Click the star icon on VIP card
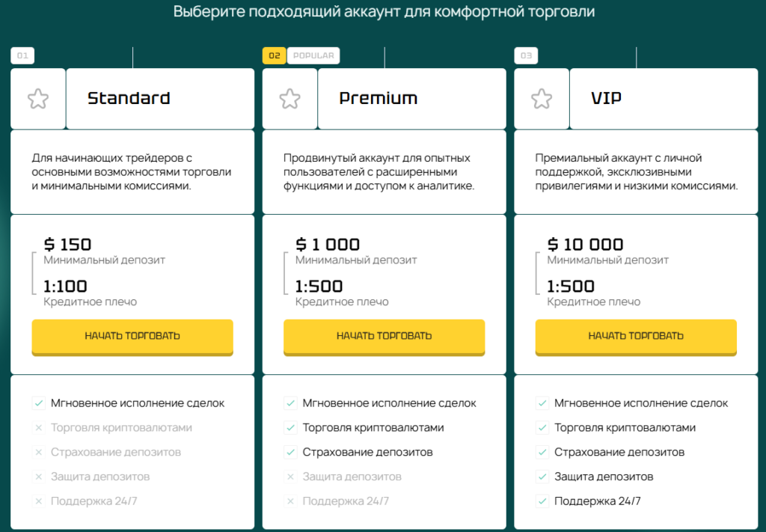This screenshot has height=532, width=766. (x=542, y=99)
